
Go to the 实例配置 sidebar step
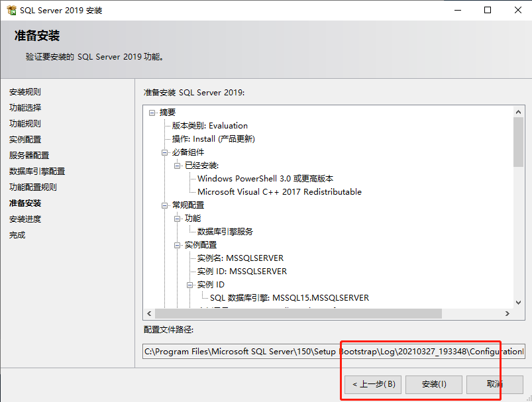coord(25,140)
